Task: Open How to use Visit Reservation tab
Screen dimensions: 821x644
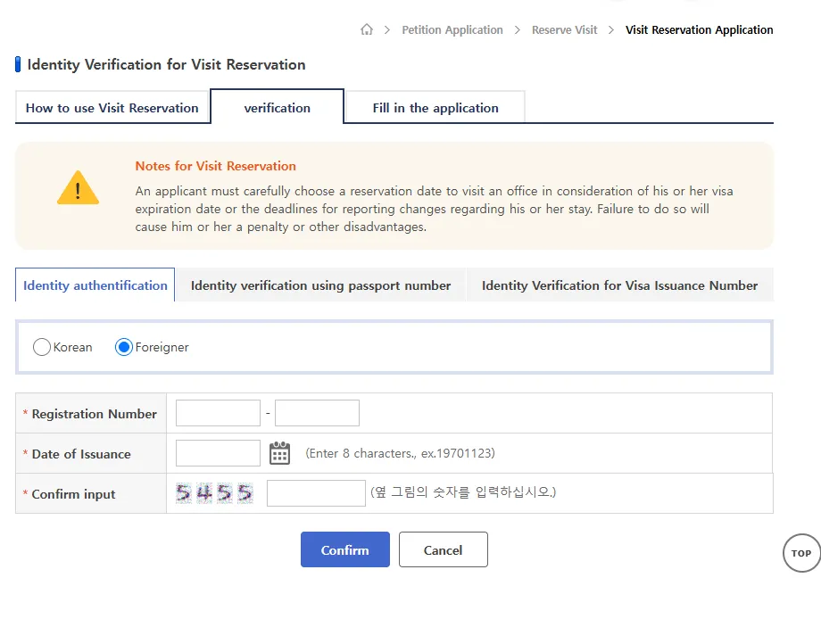Action: pyautogui.click(x=112, y=108)
